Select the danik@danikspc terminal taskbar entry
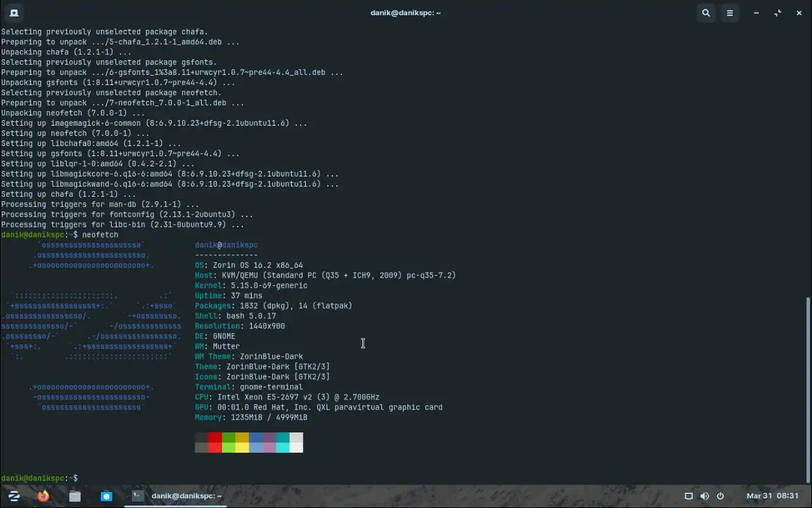This screenshot has height=508, width=812. click(176, 496)
